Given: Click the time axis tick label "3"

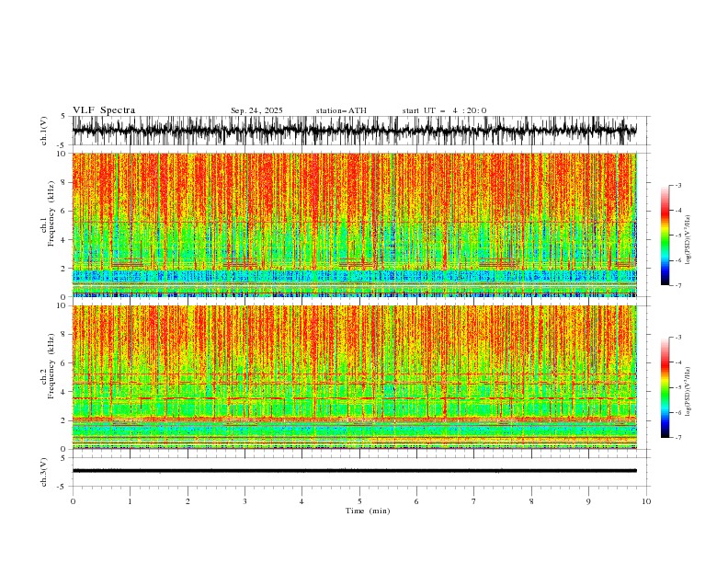Looking at the screenshot, I should (x=245, y=501).
